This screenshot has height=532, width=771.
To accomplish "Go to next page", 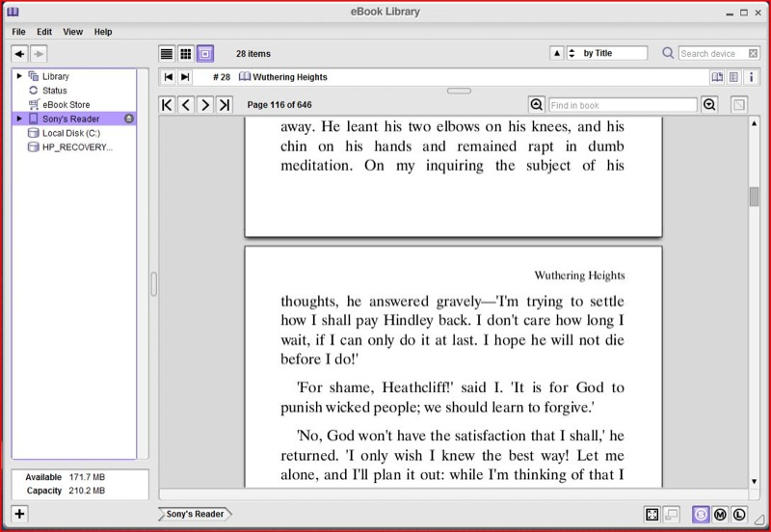I will (205, 105).
